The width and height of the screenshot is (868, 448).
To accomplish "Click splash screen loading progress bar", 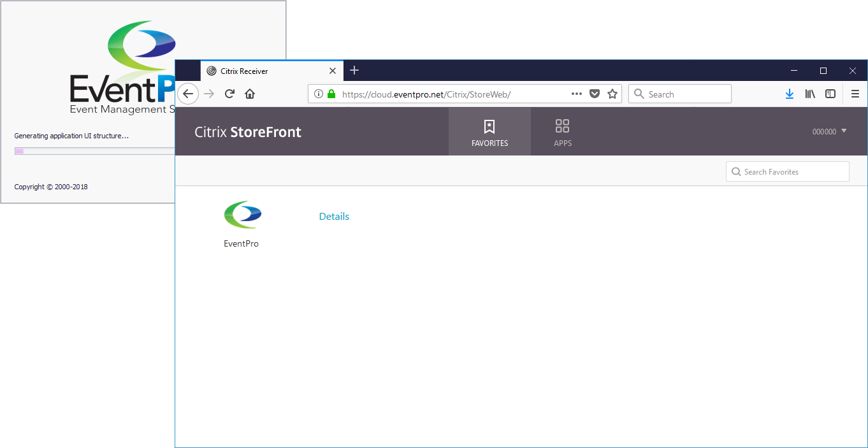I will tap(94, 151).
